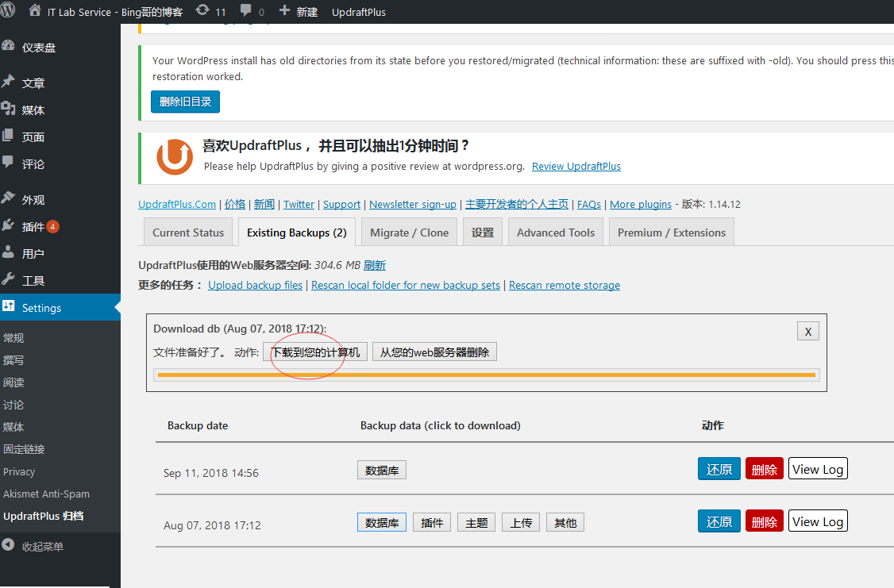Open the 讨论 settings submenu

point(13,405)
